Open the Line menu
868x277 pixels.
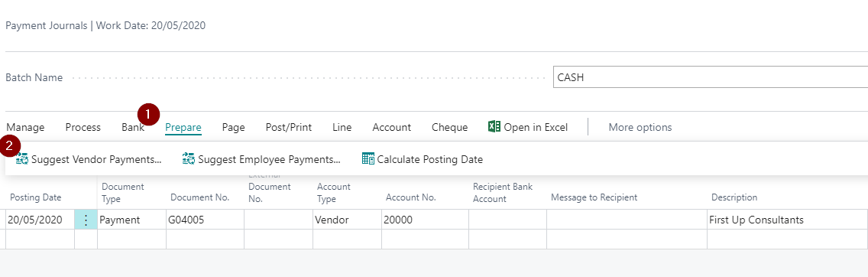tap(342, 128)
